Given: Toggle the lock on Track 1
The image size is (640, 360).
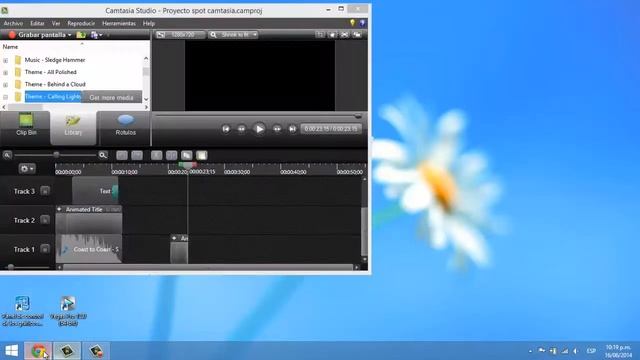Looking at the screenshot, I should 45,249.
